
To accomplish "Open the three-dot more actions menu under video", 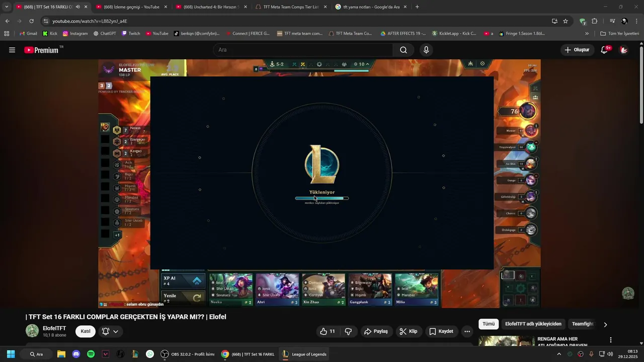I will pos(467,331).
